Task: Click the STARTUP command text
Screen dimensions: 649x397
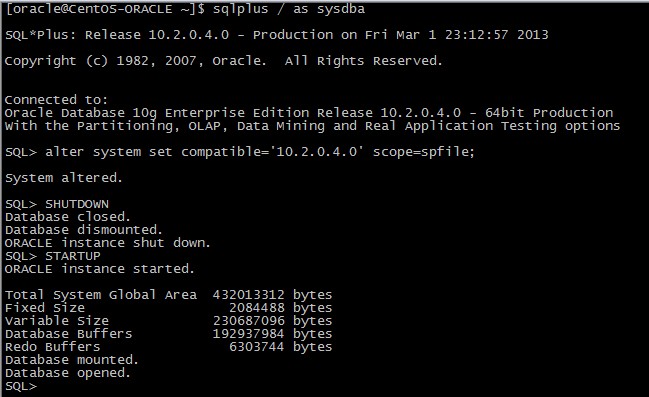Action: pos(73,256)
